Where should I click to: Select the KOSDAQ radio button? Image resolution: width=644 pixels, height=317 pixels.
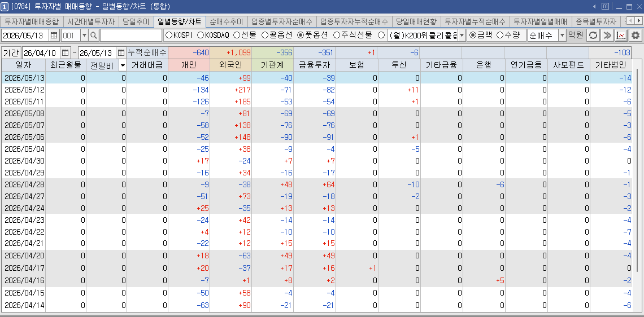pyautogui.click(x=201, y=36)
